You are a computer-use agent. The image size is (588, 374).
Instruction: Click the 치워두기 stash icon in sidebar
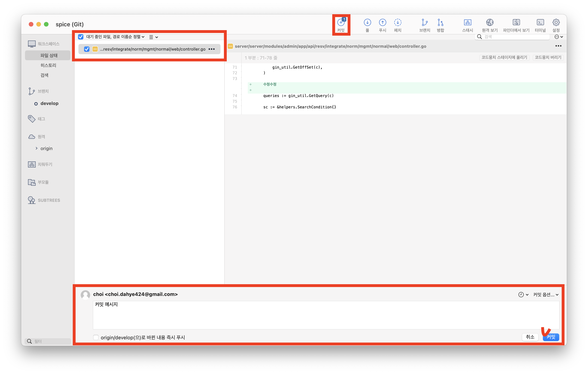coord(31,164)
